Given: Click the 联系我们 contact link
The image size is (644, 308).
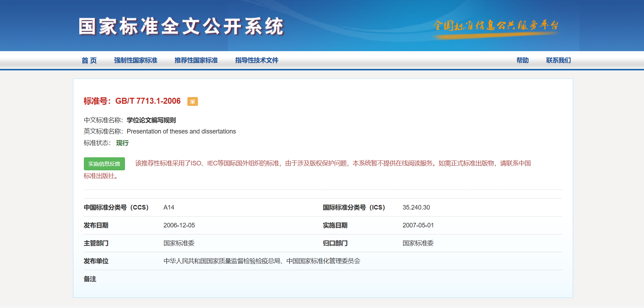Looking at the screenshot, I should pos(558,60).
